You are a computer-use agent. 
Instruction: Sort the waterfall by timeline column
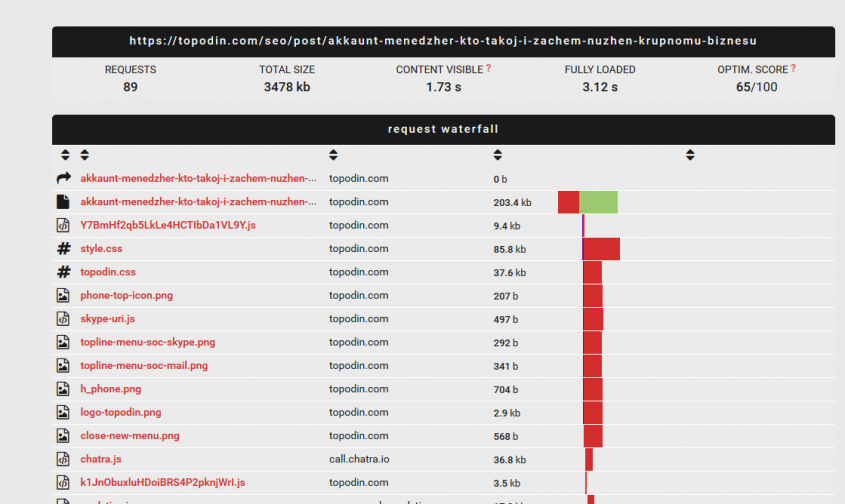(690, 155)
